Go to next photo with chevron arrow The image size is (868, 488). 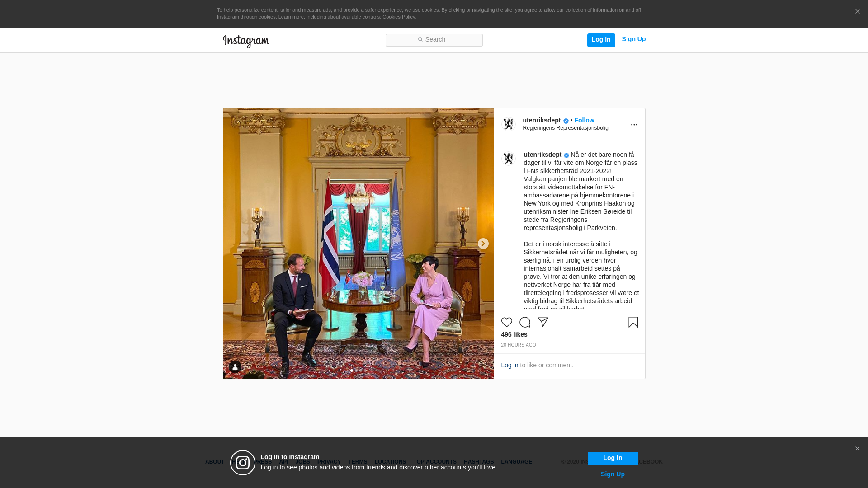(x=483, y=244)
